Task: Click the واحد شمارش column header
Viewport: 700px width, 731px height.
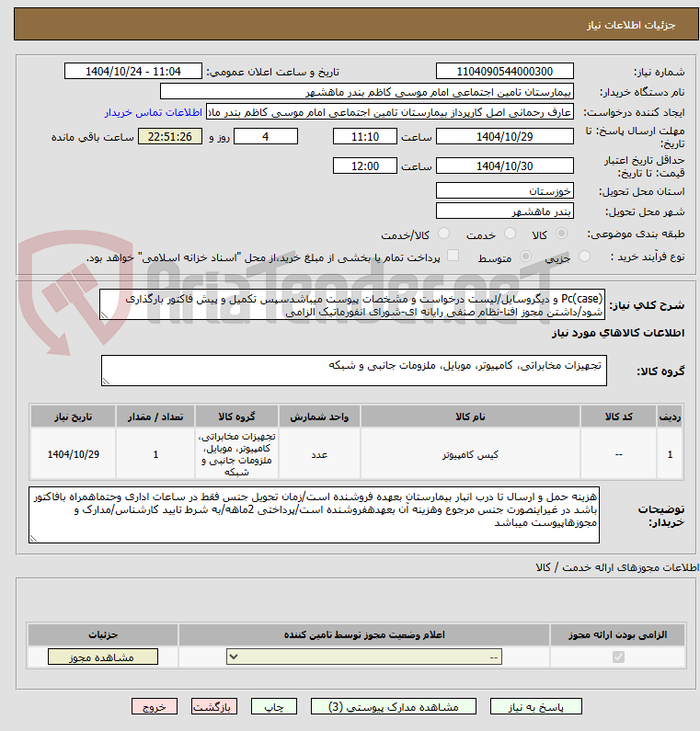Action: 319,417
